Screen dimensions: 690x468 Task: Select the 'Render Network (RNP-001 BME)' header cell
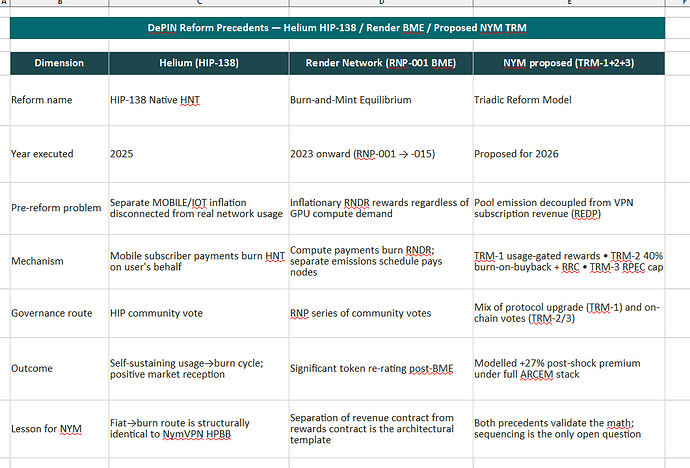tap(381, 63)
